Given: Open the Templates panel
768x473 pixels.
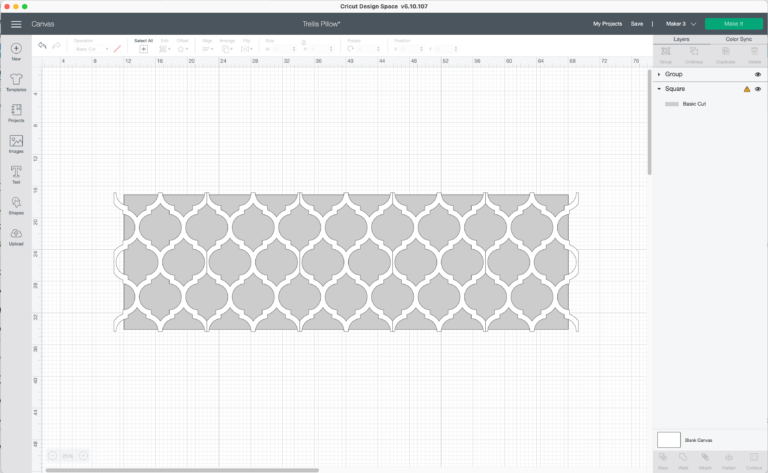Looking at the screenshot, I should [x=16, y=80].
